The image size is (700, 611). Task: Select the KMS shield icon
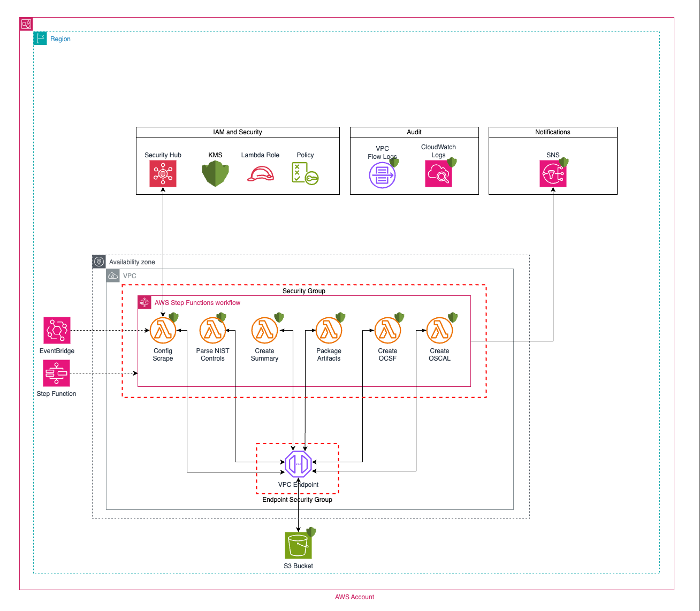215,174
